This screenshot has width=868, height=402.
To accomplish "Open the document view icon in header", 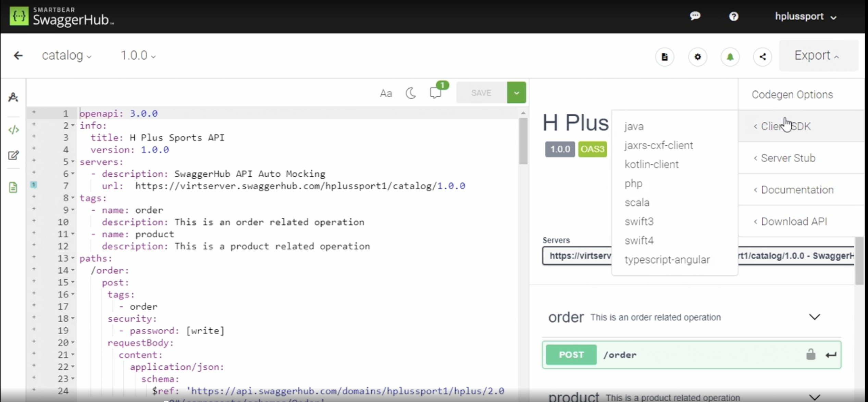I will coord(665,57).
